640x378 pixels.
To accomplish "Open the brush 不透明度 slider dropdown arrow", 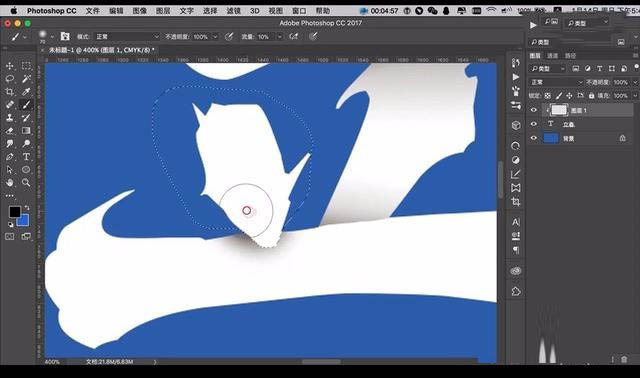I will 215,37.
